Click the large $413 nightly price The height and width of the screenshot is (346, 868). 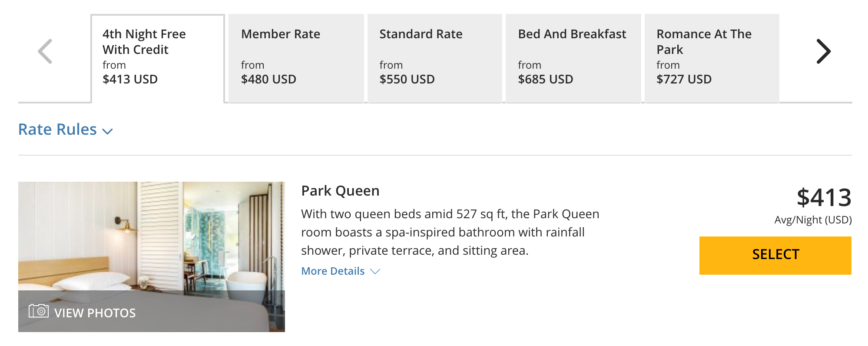[823, 197]
